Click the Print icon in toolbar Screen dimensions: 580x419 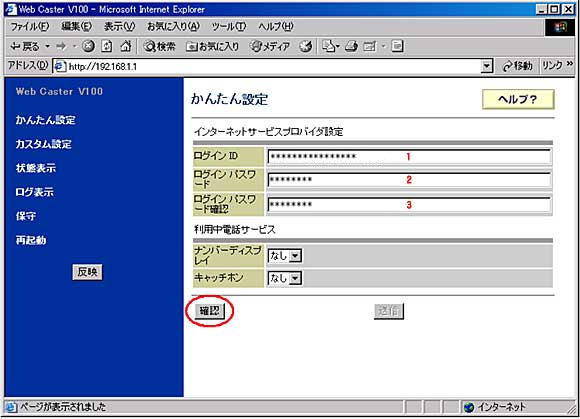tap(351, 46)
